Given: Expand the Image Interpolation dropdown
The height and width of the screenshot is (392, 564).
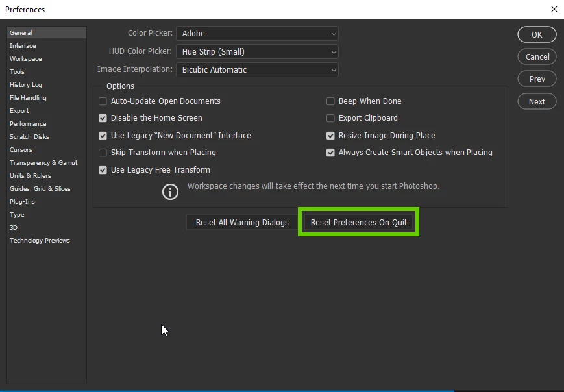Looking at the screenshot, I should 257,70.
